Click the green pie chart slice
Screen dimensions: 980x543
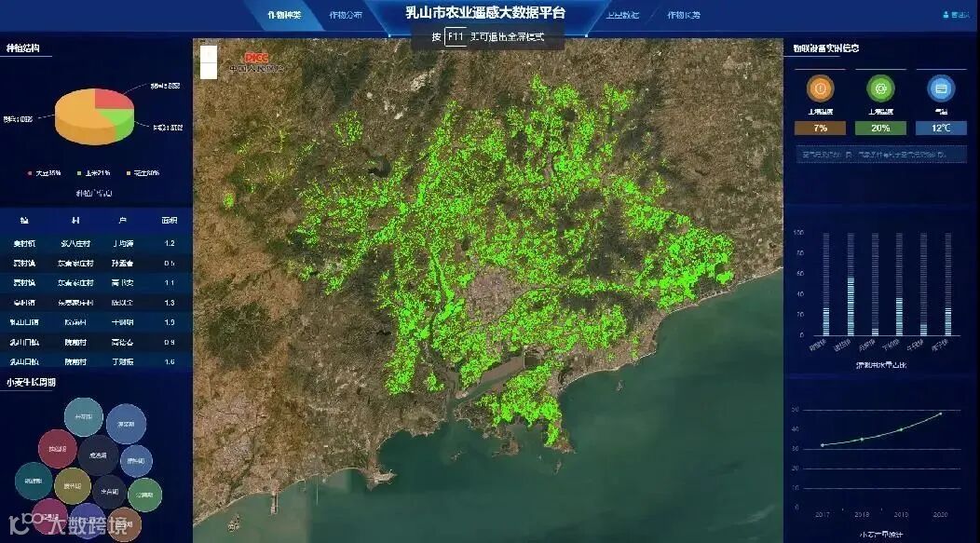point(120,121)
